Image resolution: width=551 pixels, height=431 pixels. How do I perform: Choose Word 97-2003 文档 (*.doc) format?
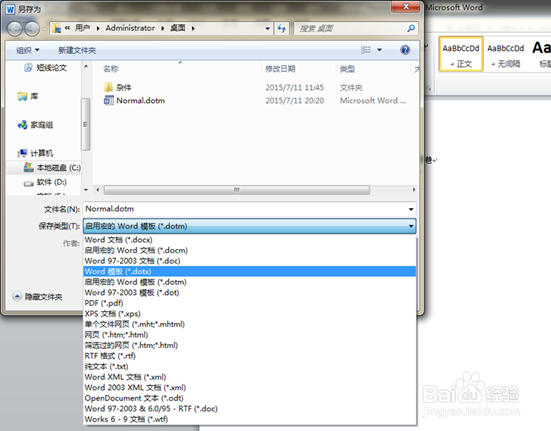coord(249,261)
